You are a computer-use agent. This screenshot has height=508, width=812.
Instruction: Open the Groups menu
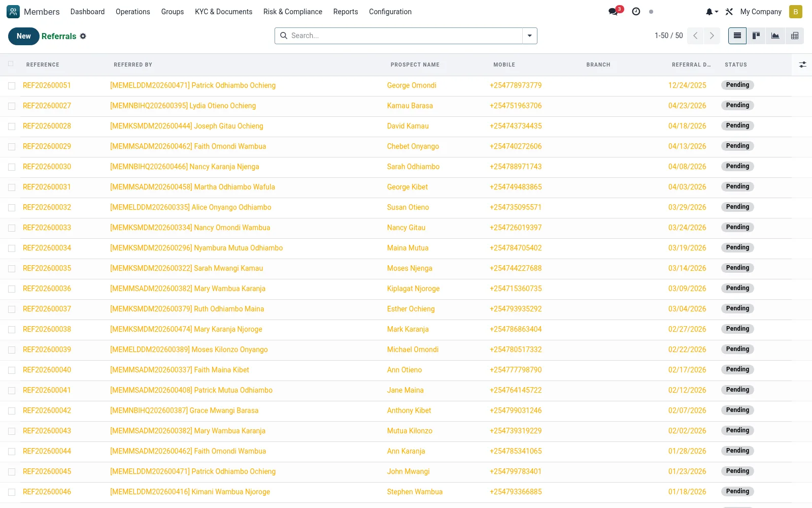coord(173,12)
